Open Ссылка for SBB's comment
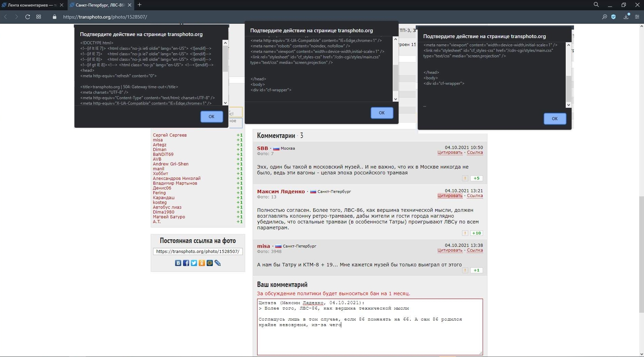 point(475,152)
